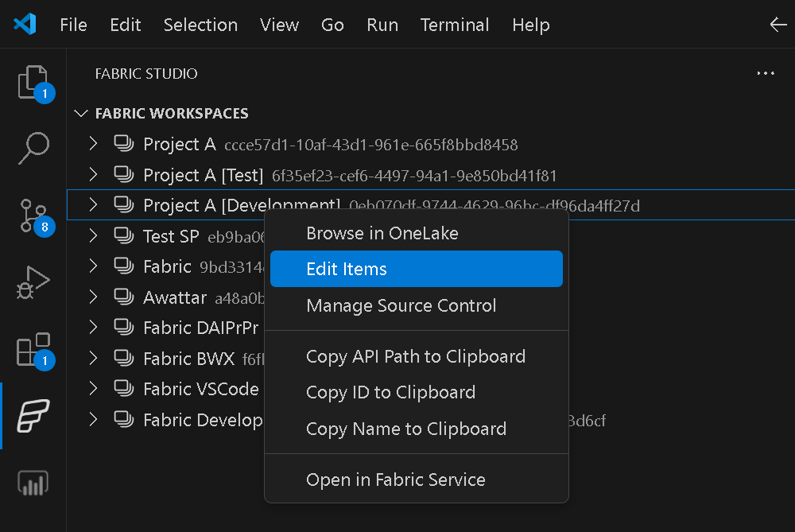Select the Fabric BWX workspace item
The image size is (795, 532).
coord(188,359)
